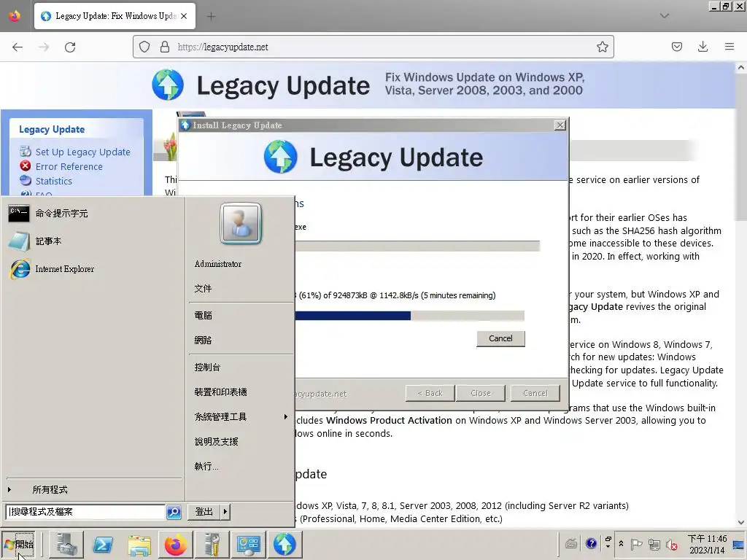Open the Action Center flag icon
This screenshot has width=747, height=560.
click(x=636, y=544)
